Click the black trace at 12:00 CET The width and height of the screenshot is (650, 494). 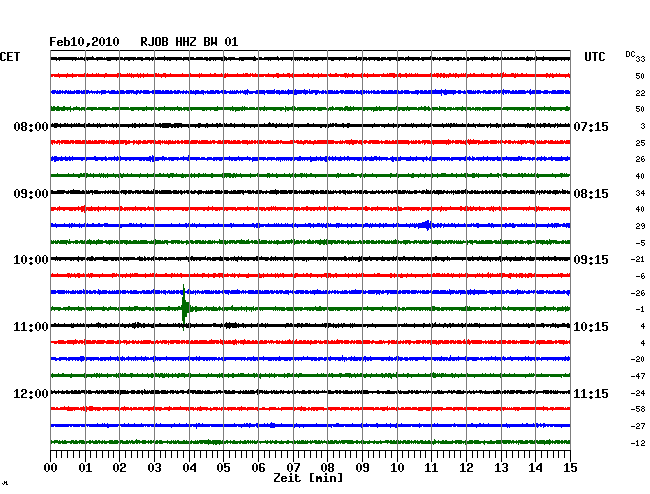coord(310,392)
